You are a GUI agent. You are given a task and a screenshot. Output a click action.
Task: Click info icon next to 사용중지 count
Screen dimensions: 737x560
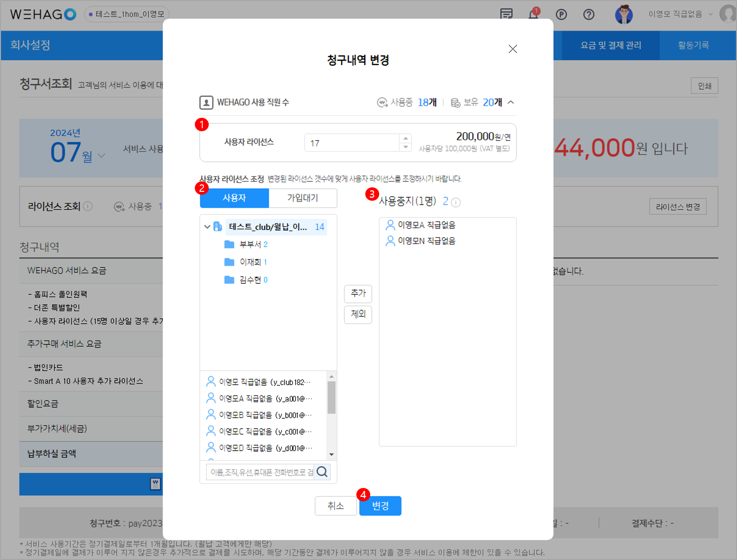pyautogui.click(x=456, y=202)
